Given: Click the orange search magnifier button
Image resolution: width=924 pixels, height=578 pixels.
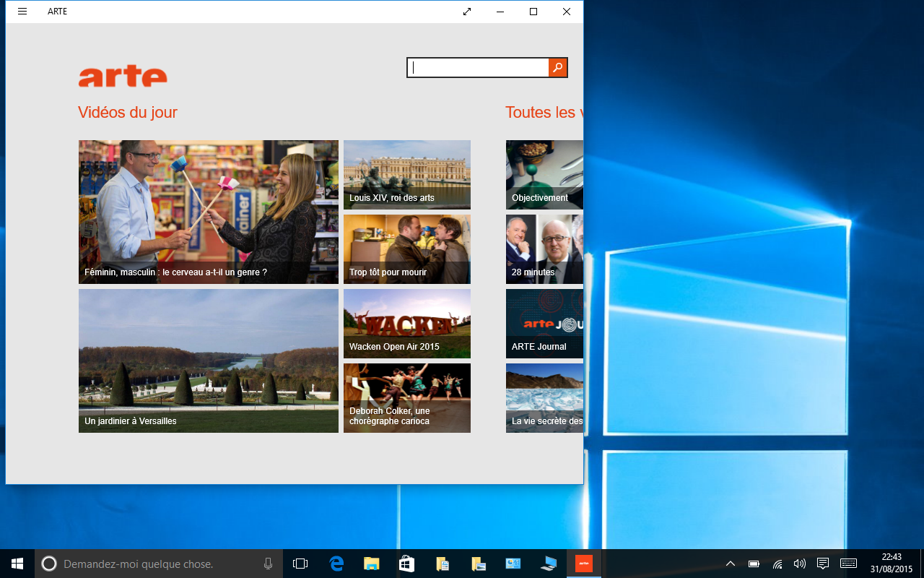Looking at the screenshot, I should pyautogui.click(x=558, y=68).
